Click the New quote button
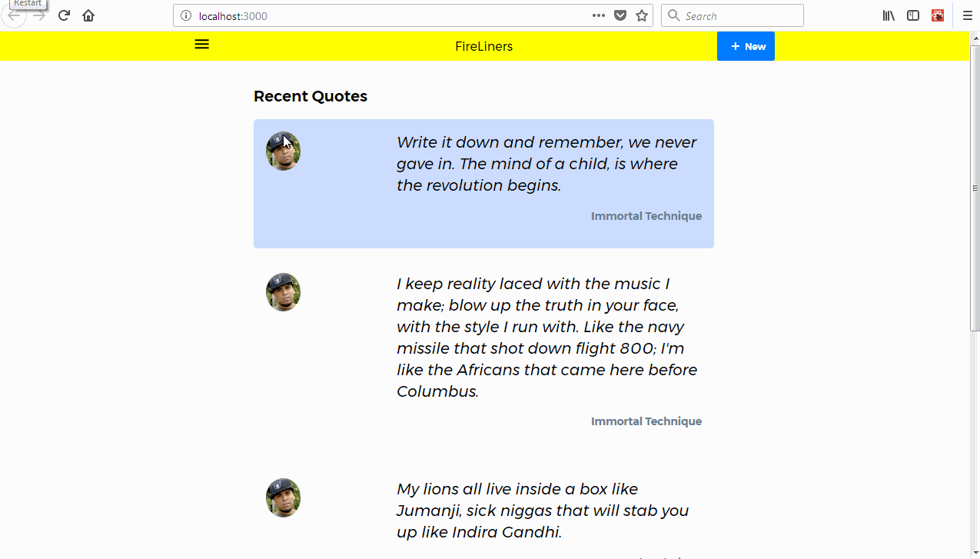 click(x=746, y=46)
